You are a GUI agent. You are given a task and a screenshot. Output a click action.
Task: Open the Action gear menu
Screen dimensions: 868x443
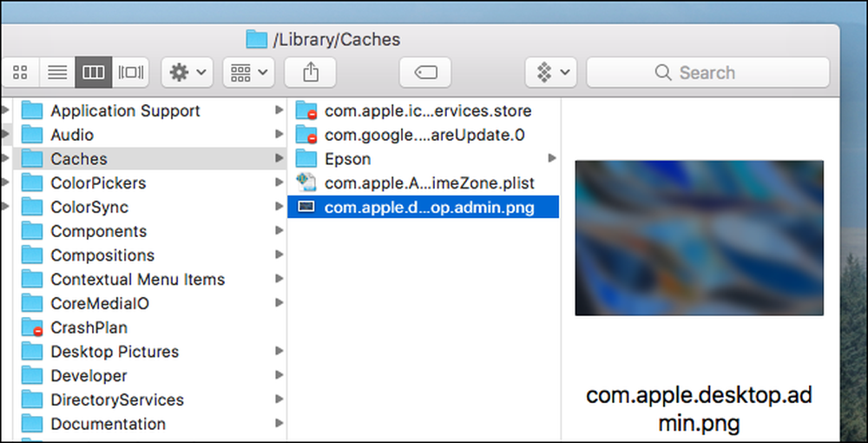coord(187,73)
